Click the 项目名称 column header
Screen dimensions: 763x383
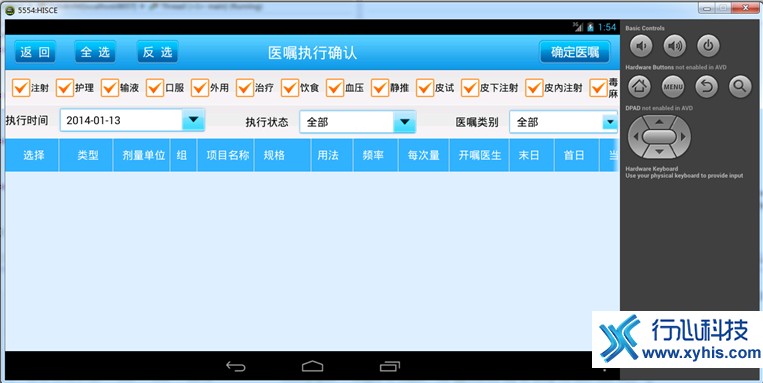point(228,155)
